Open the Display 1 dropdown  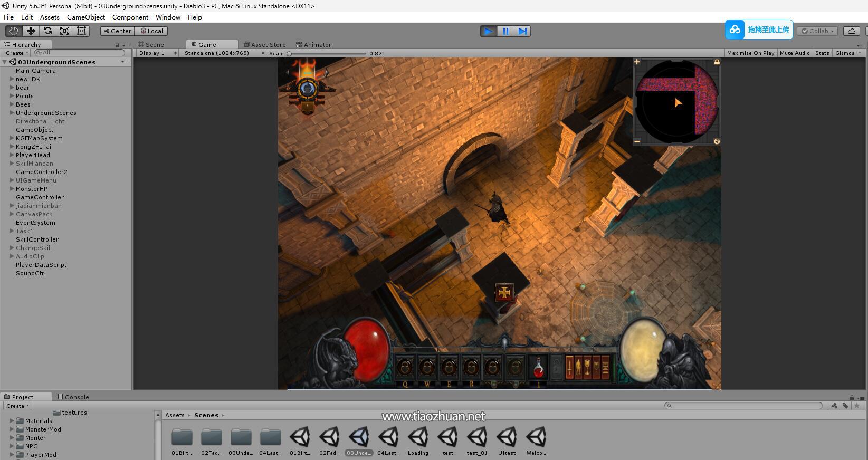(x=157, y=53)
